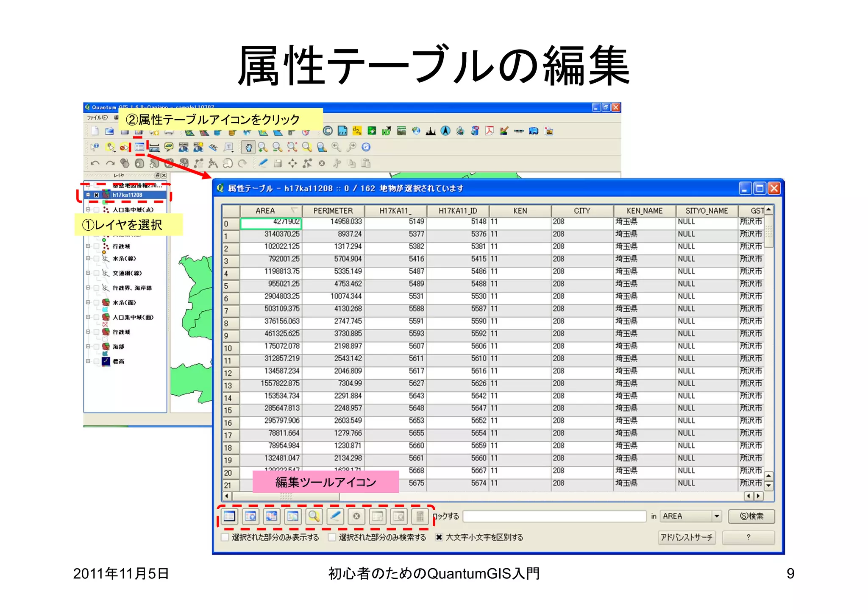The image size is (868, 614).
Task: Select the 標高 layer in layer list
Action: click(x=119, y=361)
